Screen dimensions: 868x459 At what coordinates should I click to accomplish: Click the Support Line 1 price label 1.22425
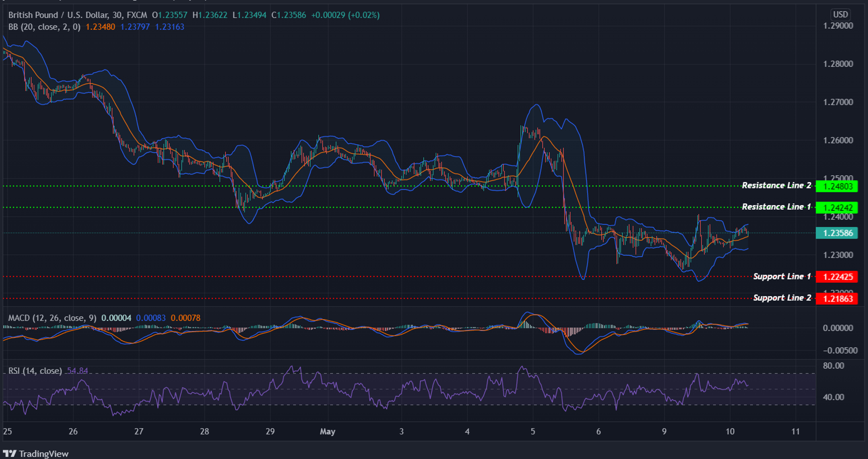pyautogui.click(x=836, y=277)
